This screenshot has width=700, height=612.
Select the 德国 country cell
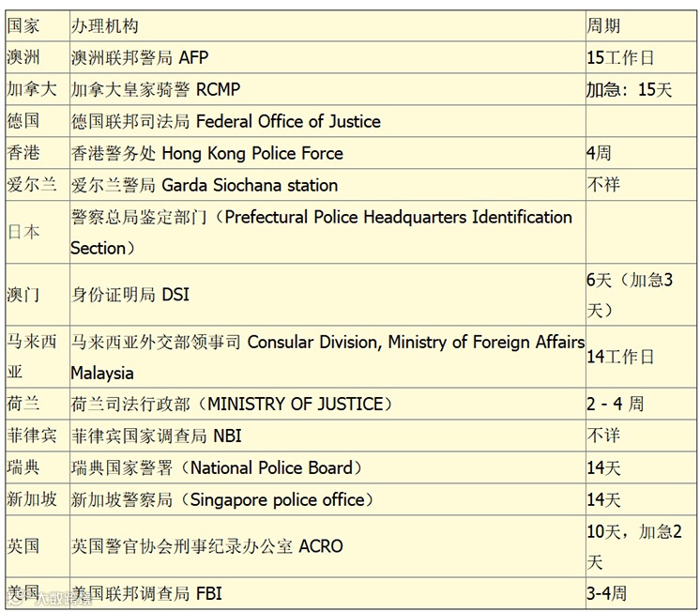point(38,121)
